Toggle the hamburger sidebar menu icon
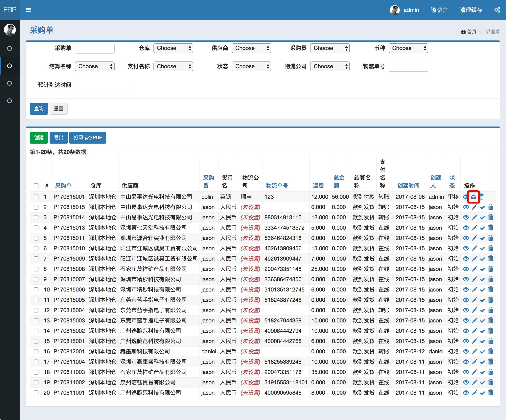Screen dimensions: 506x420 pos(28,10)
